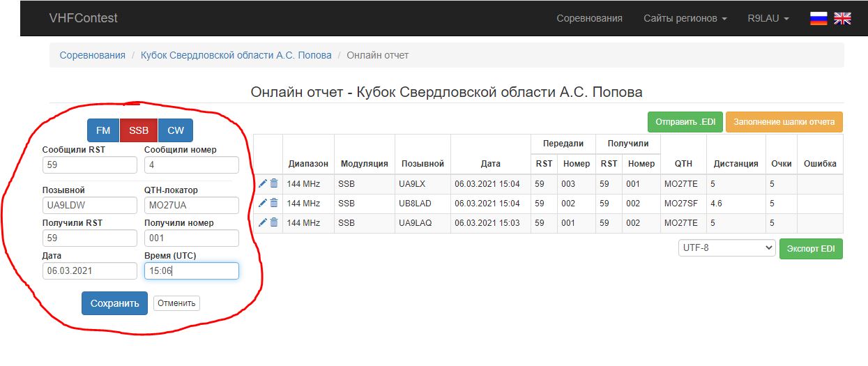This screenshot has height=366, width=868.
Task: Click the QTH column header
Action: point(683,164)
